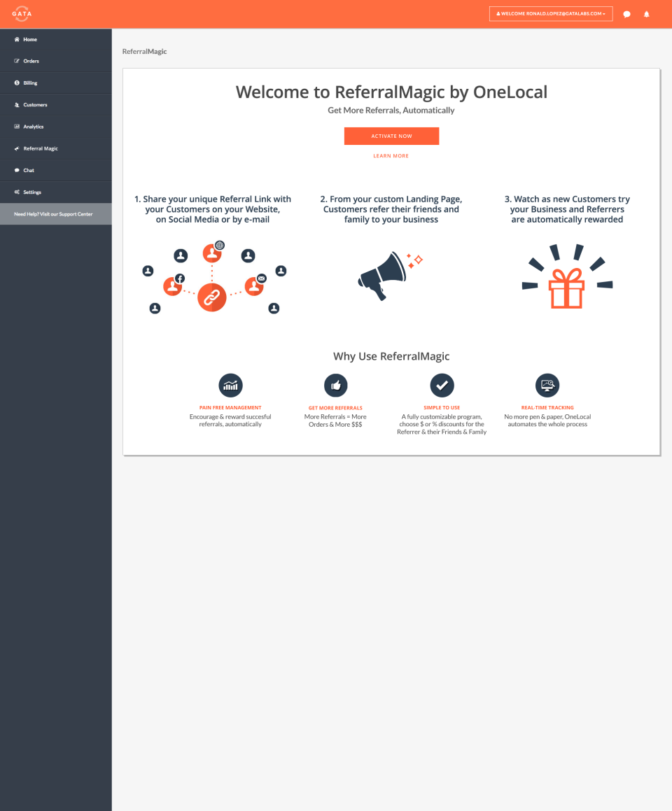Open the Learn More link
This screenshot has width=672, height=811.
coord(391,155)
